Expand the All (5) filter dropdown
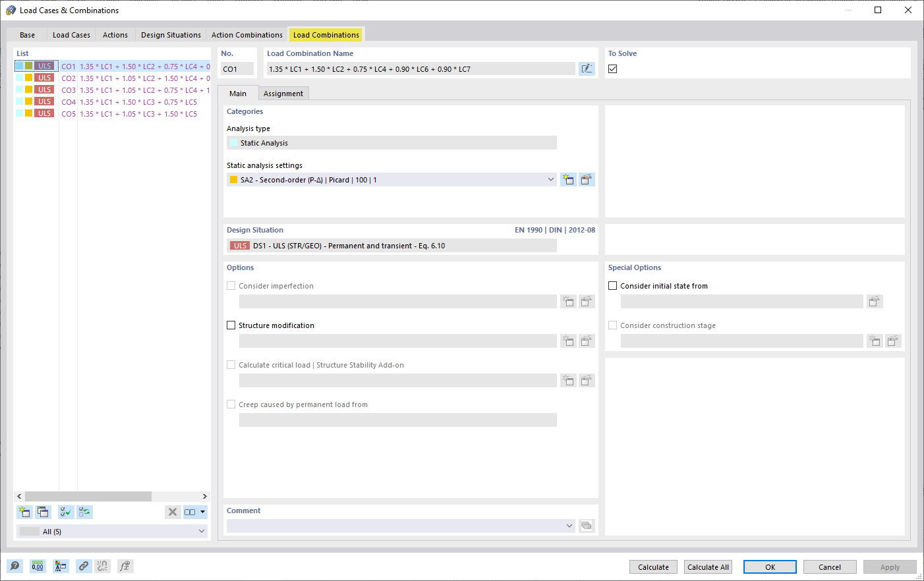The width and height of the screenshot is (924, 581). pyautogui.click(x=201, y=531)
